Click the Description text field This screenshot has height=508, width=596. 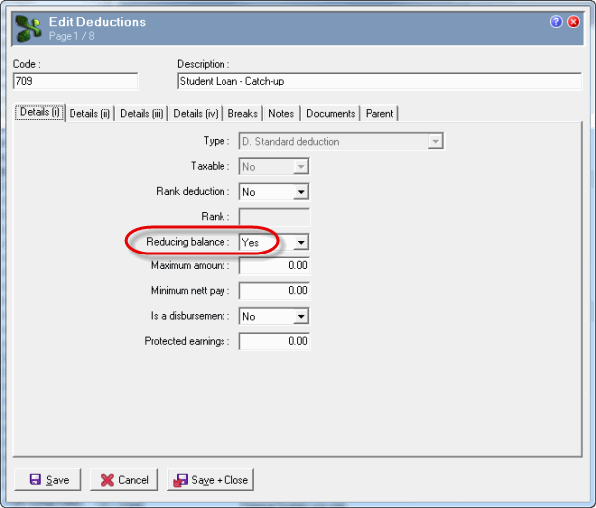(379, 81)
